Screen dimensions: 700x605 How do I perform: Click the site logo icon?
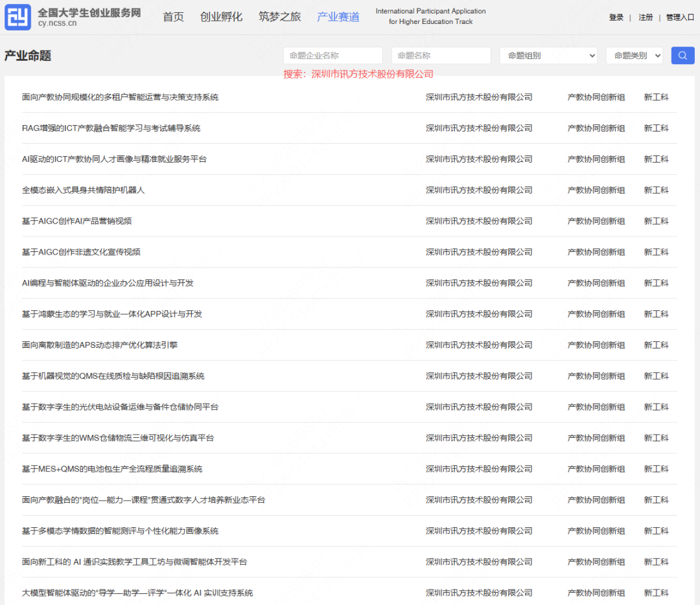[18, 17]
